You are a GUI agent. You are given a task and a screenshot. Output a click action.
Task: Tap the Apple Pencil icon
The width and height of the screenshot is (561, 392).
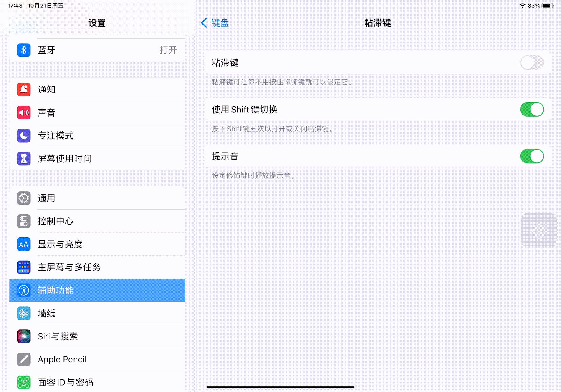(x=24, y=359)
